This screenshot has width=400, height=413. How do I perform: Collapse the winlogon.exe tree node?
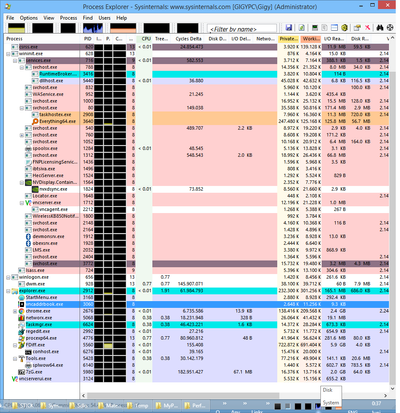[8, 277]
